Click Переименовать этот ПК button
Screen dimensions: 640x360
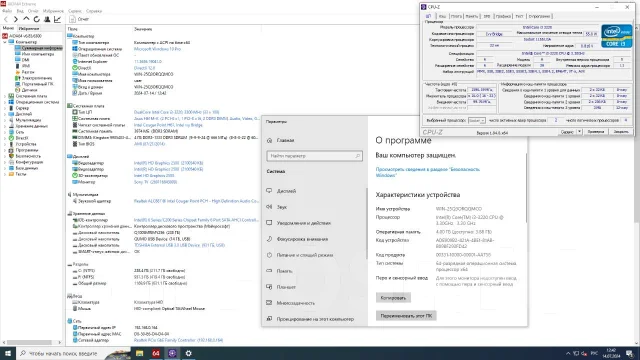[406, 316]
